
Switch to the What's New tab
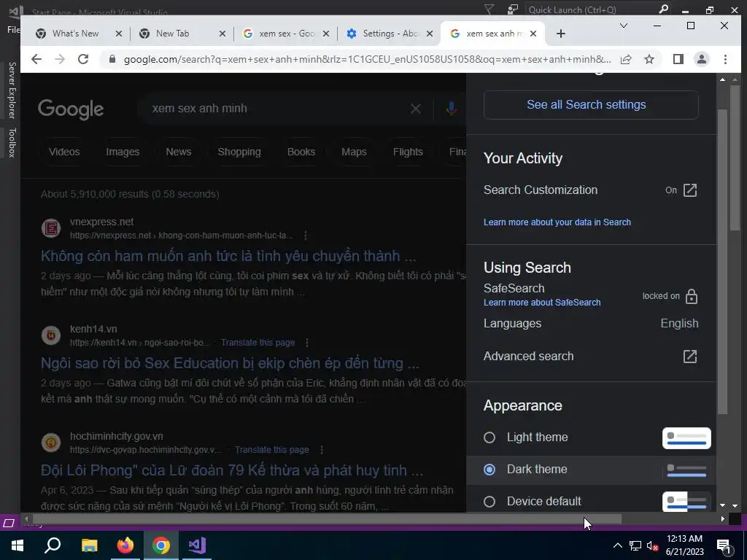(x=75, y=34)
